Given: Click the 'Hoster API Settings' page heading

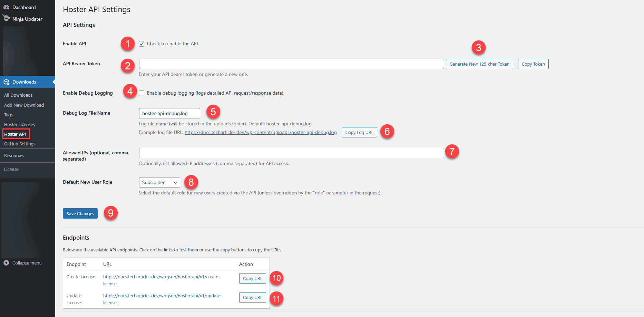Looking at the screenshot, I should tap(97, 9).
